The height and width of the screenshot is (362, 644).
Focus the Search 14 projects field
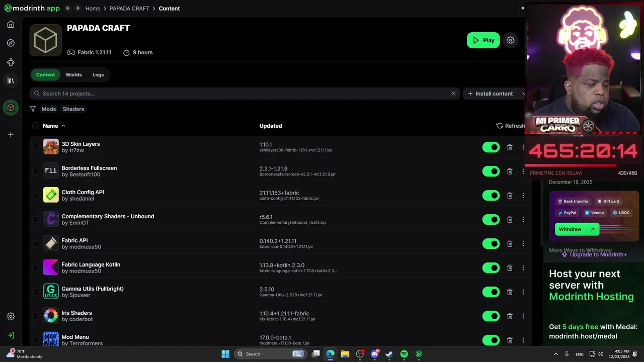coord(245,94)
